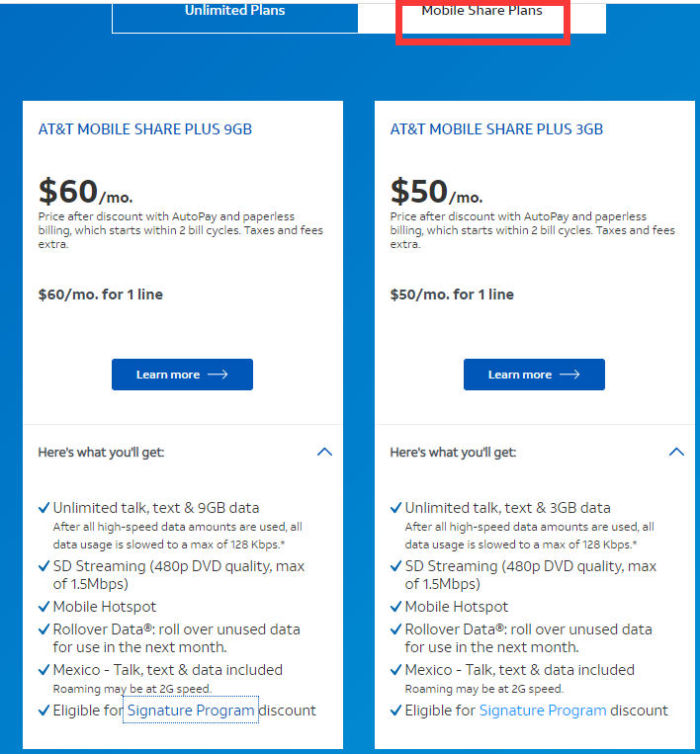
Task: Click checkmark beside Mexico feature in 9GB plan
Action: pos(44,670)
